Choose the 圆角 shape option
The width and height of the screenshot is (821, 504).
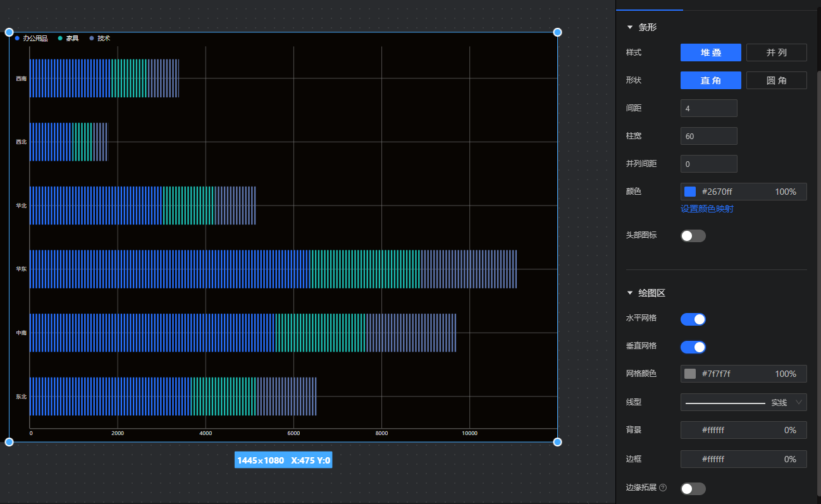tap(776, 80)
